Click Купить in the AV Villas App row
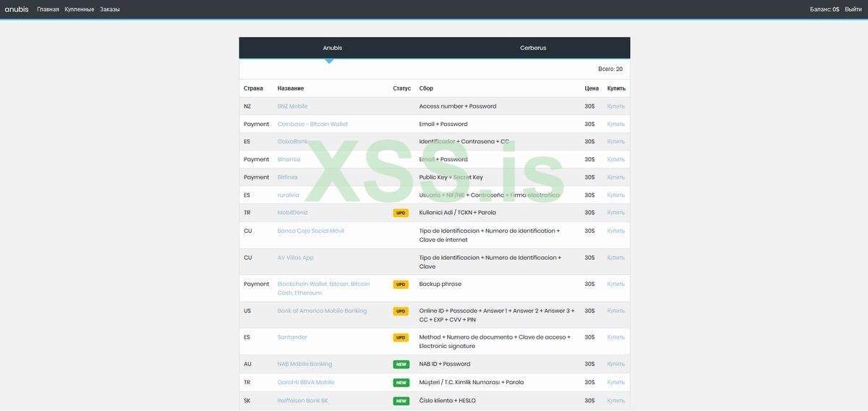This screenshot has width=868, height=411. (x=616, y=258)
